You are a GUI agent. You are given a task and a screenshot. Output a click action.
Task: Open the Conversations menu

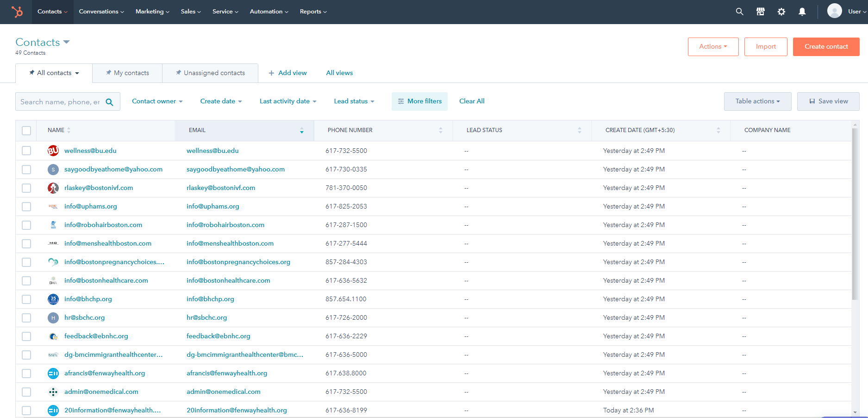click(101, 12)
